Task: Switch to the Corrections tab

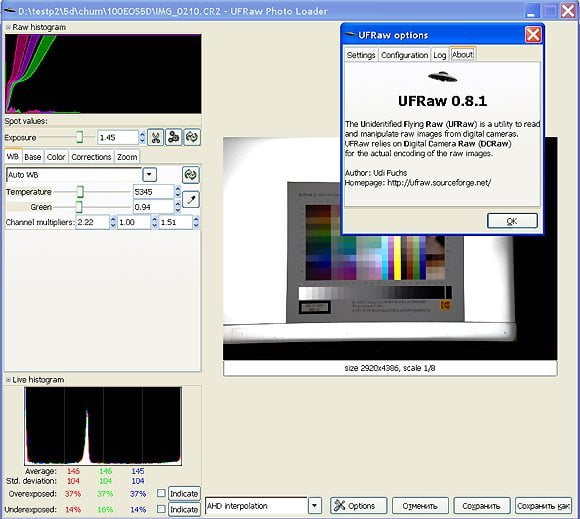Action: point(91,157)
